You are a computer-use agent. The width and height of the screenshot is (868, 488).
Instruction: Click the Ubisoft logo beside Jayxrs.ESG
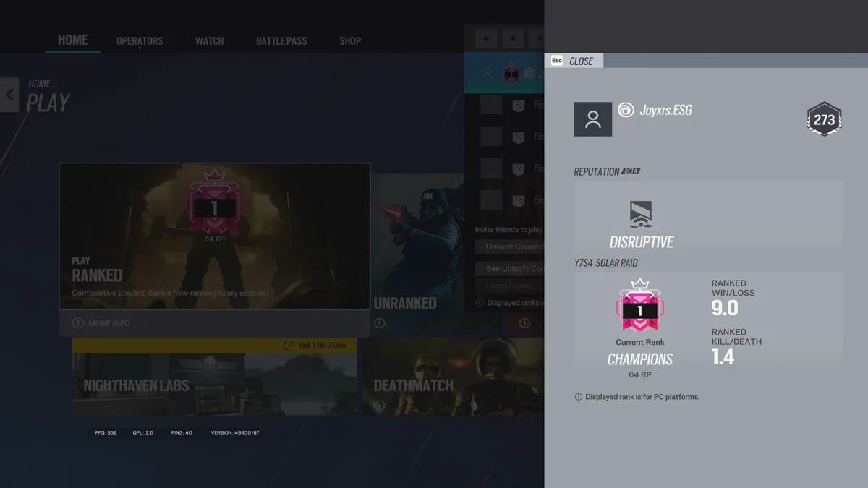pyautogui.click(x=626, y=110)
